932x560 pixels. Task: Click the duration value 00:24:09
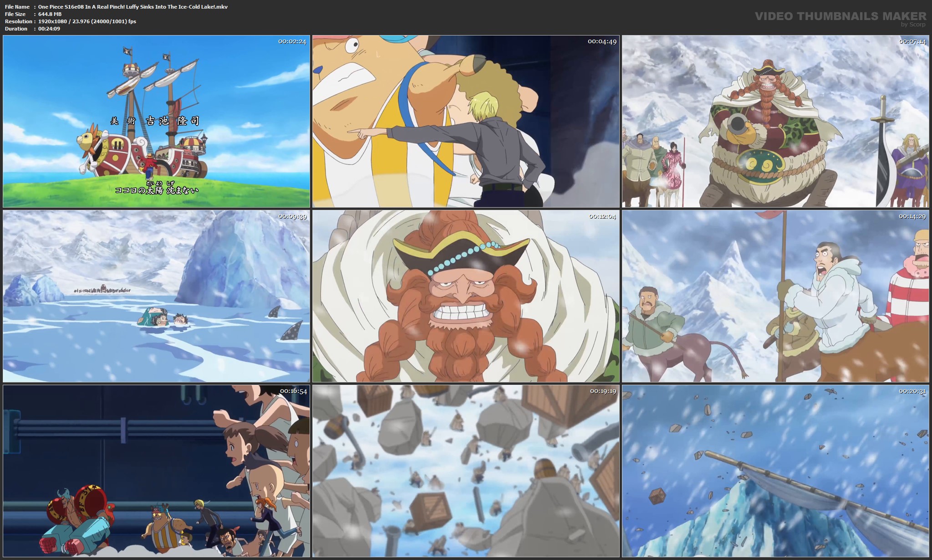(49, 29)
